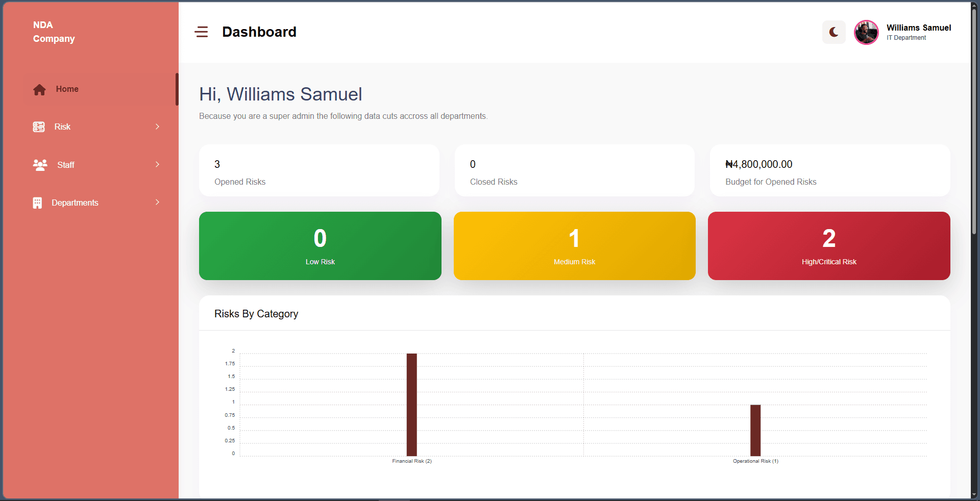Click the Williams Samuel user name
The height and width of the screenshot is (501, 980).
click(919, 28)
